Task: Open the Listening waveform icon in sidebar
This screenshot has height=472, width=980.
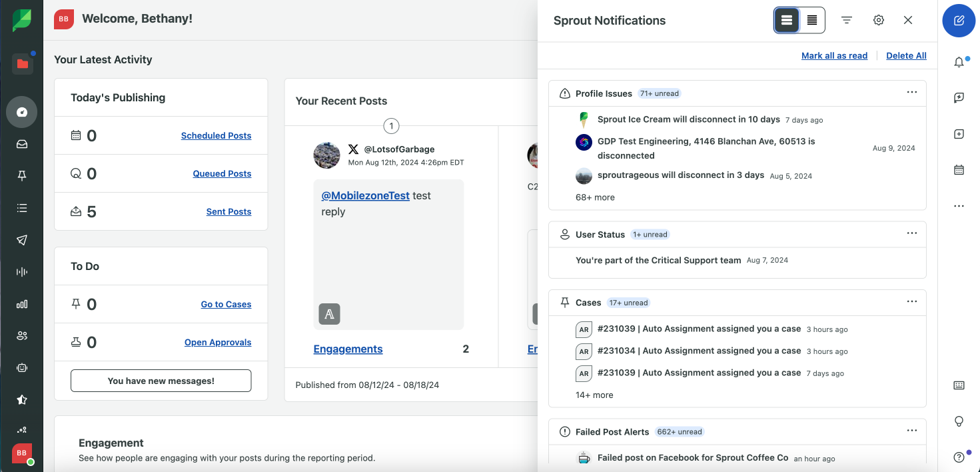Action: (22, 271)
